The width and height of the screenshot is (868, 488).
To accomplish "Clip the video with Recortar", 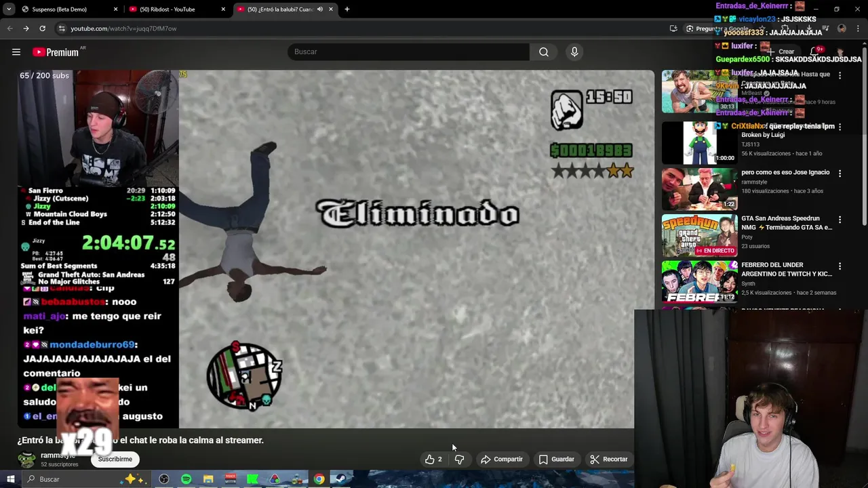I will pyautogui.click(x=609, y=459).
